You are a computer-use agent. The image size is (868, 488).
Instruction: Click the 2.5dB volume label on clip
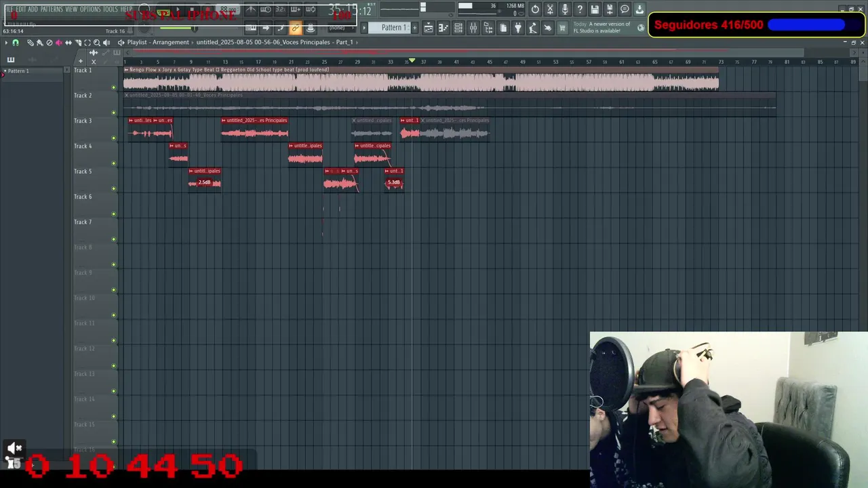pos(204,182)
